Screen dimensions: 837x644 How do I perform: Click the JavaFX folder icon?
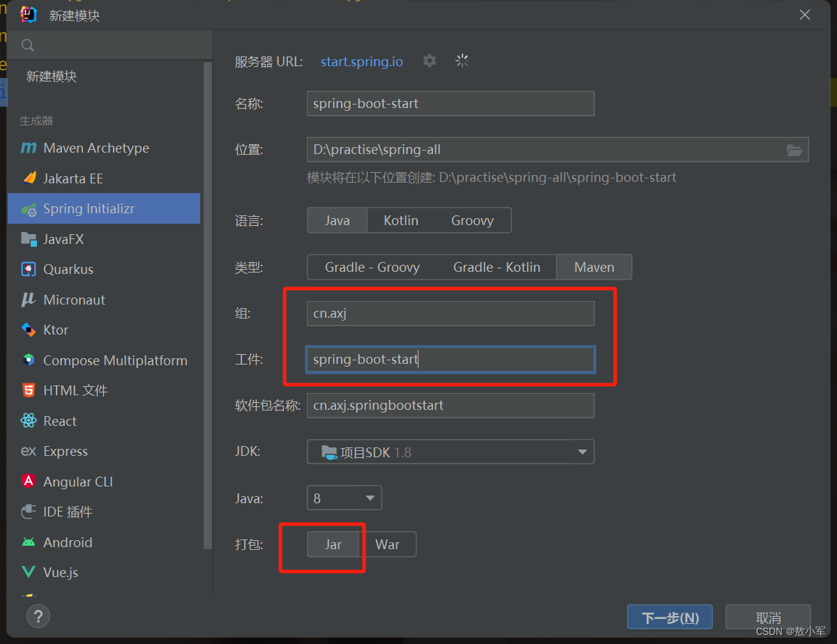[x=29, y=239]
